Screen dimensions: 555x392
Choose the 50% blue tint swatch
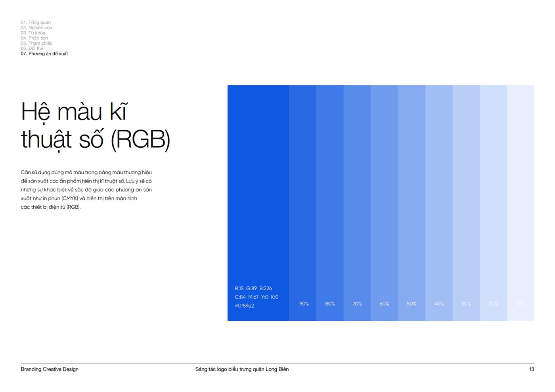(411, 203)
